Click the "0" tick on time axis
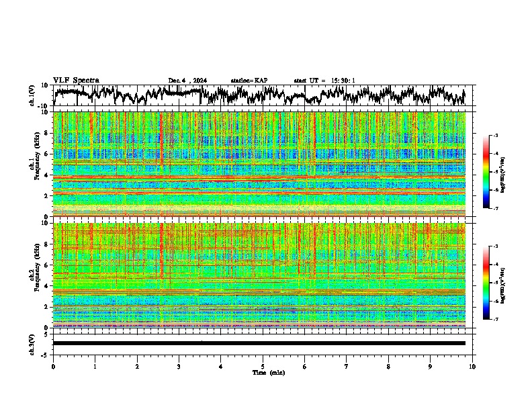This screenshot has width=532, height=411. pyautogui.click(x=53, y=367)
